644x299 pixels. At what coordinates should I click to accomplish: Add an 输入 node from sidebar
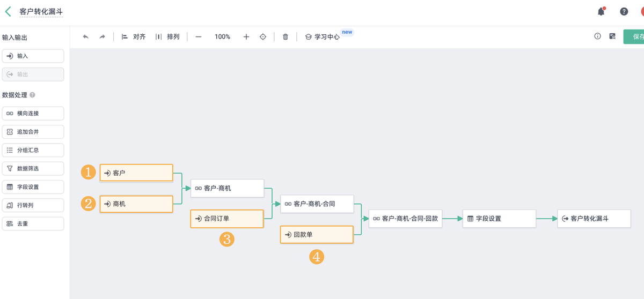pos(33,56)
